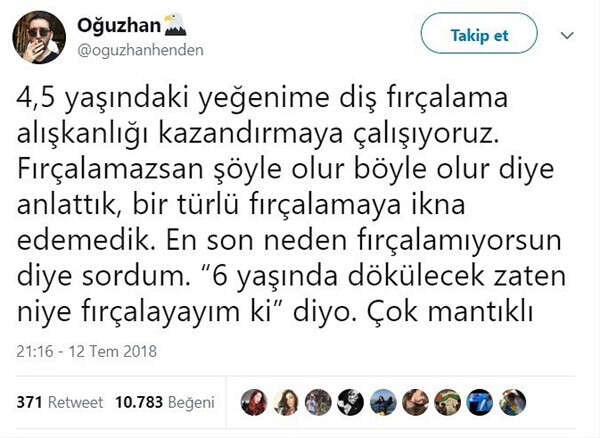Open the bright blue liker avatar

click(479, 402)
